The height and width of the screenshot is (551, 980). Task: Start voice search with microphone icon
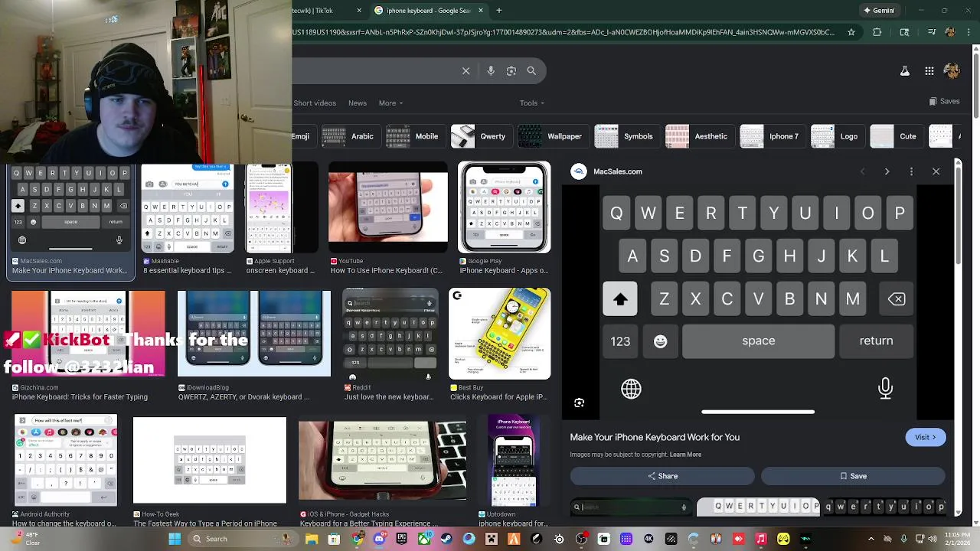tap(491, 70)
